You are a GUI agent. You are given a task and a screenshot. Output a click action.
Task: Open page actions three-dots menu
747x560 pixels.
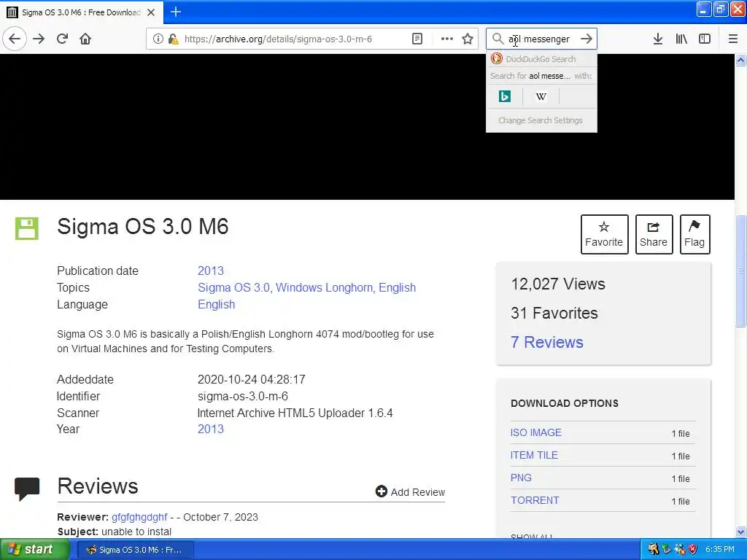pyautogui.click(x=446, y=39)
